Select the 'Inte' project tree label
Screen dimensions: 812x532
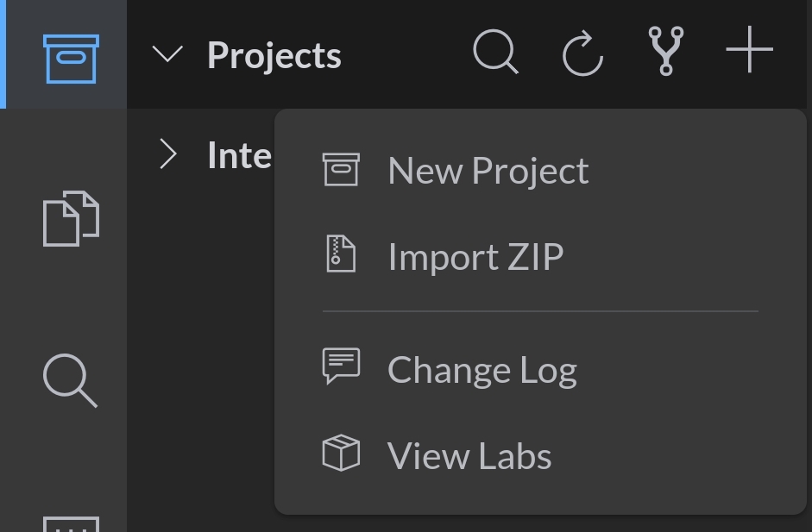pyautogui.click(x=239, y=155)
